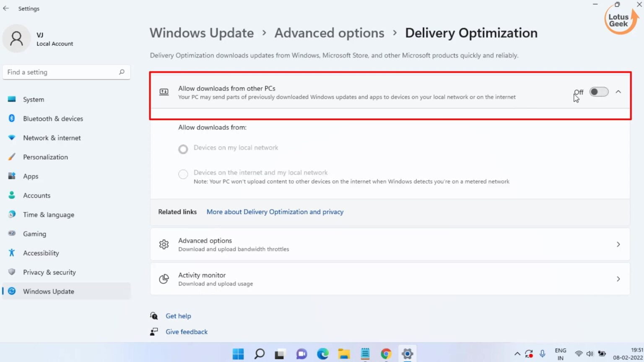Toggle Allow downloads from other PCs switch
The height and width of the screenshot is (362, 644).
click(599, 92)
